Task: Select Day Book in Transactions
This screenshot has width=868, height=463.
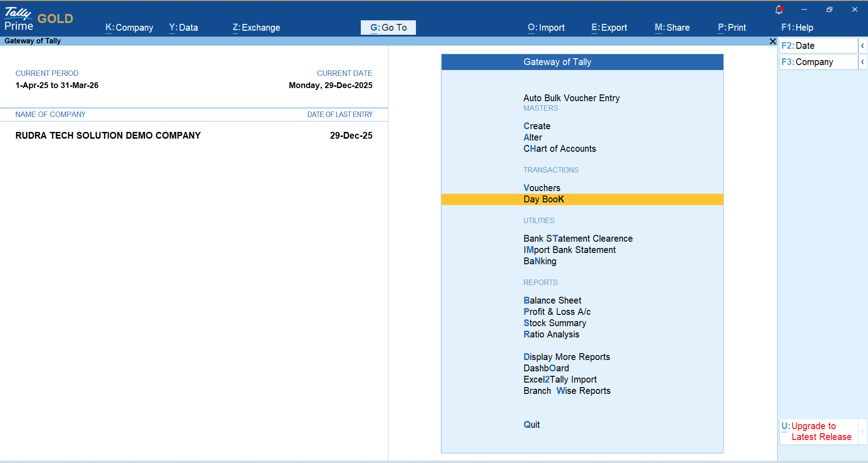Action: point(544,199)
